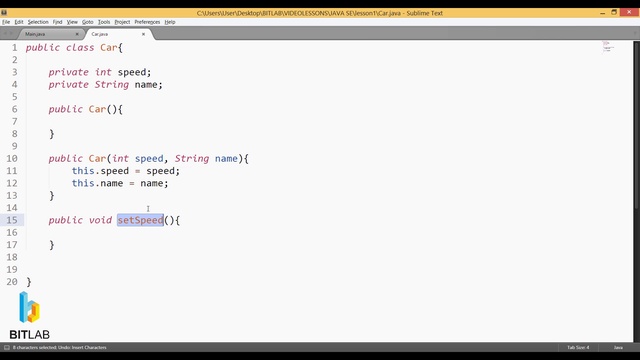This screenshot has height=360, width=640.
Task: Click line number 20 in the gutter
Action: point(12,282)
